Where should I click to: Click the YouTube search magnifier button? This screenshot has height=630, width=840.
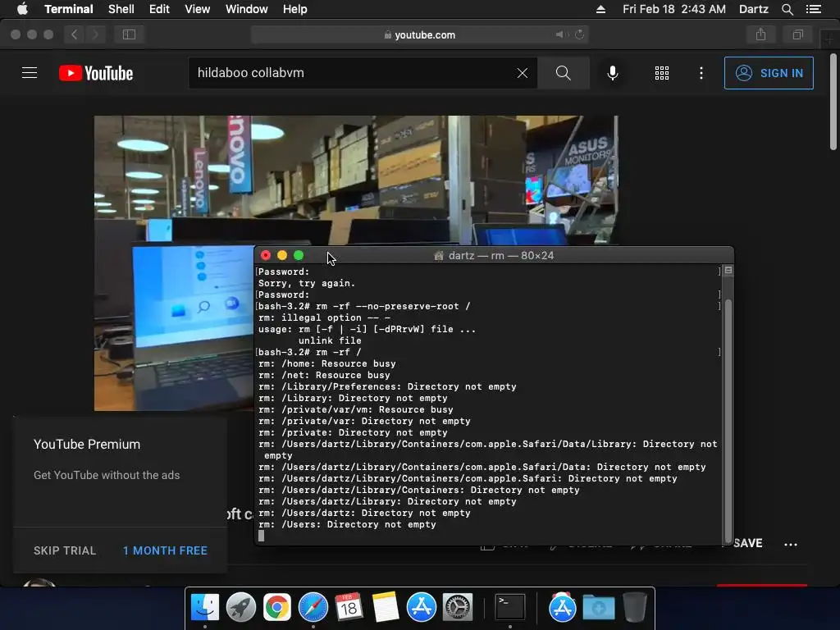563,73
